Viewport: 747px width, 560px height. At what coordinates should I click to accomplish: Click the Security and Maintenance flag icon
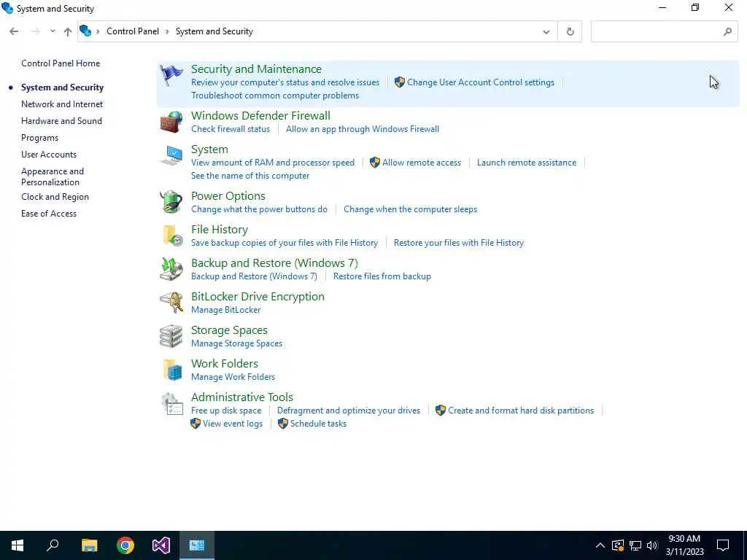click(171, 76)
